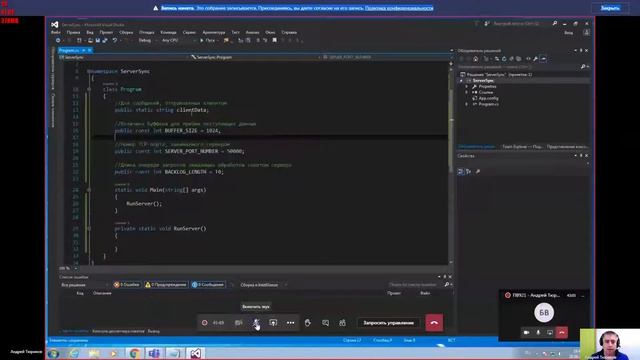
Task: Open the meeting chat icon in Teams bar
Action: click(x=325, y=323)
